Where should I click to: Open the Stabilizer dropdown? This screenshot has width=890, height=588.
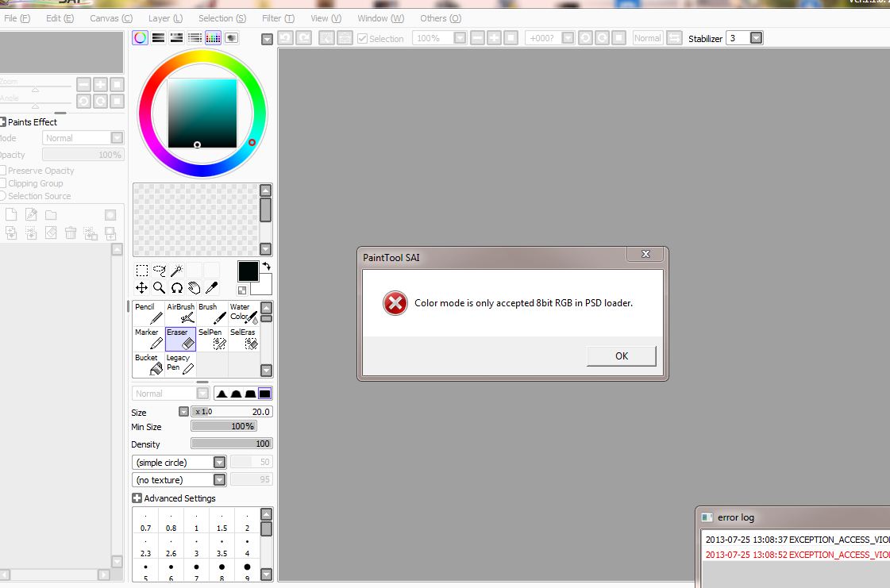tap(756, 38)
